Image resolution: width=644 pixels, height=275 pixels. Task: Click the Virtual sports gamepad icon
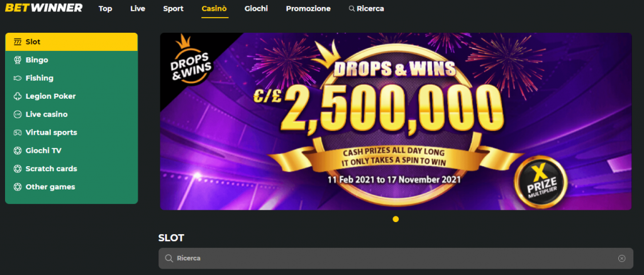pyautogui.click(x=17, y=132)
